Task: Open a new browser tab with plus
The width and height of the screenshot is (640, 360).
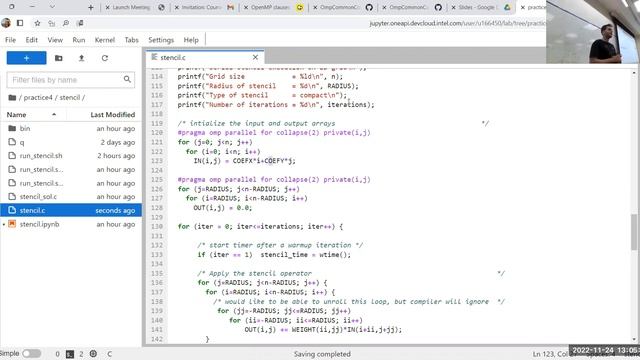Action: (x=91, y=7)
